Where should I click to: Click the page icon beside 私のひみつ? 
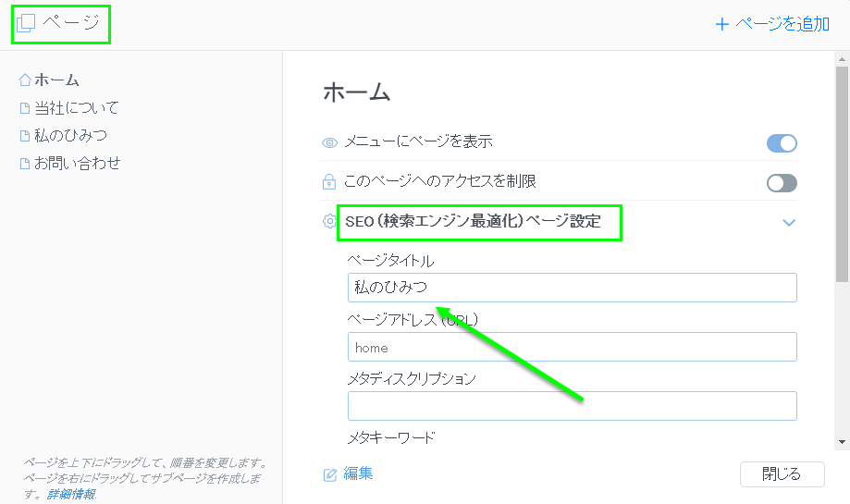click(x=24, y=136)
